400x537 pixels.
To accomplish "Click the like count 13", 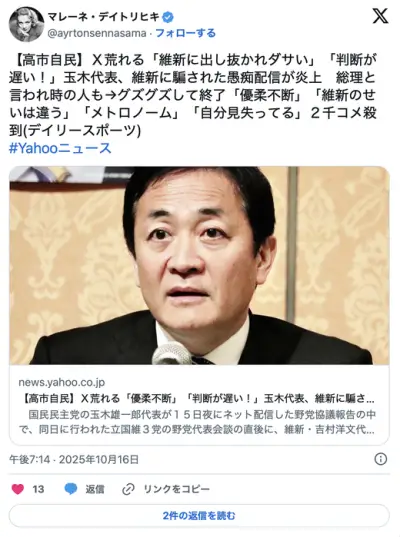I will (38, 489).
